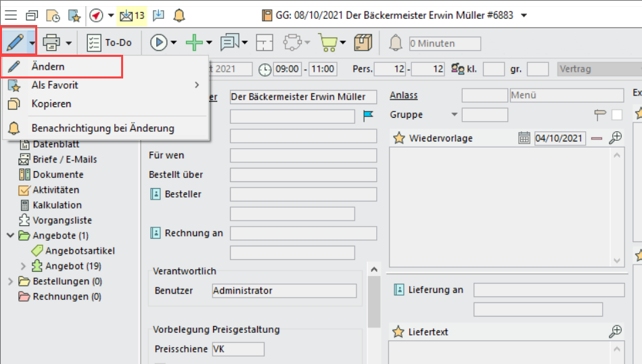
Task: Toggle the Wiedervorlage star favorite
Action: [x=399, y=138]
